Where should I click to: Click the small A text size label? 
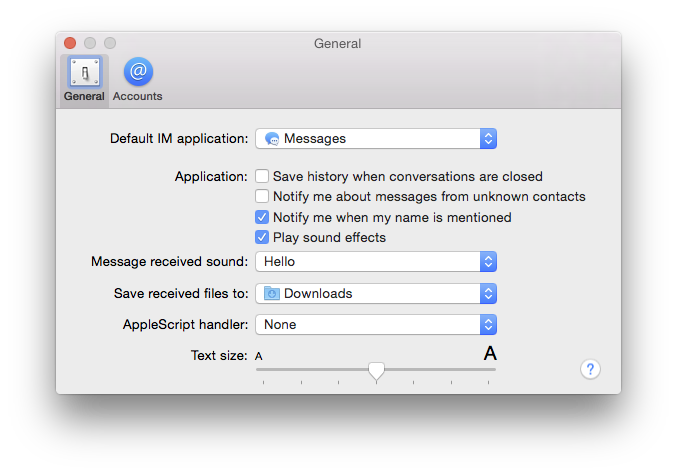[x=259, y=356]
